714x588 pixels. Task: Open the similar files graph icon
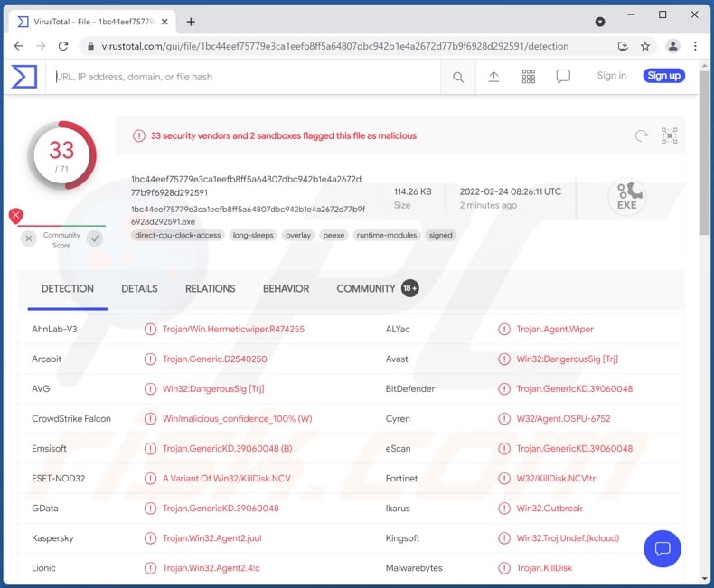pos(670,135)
